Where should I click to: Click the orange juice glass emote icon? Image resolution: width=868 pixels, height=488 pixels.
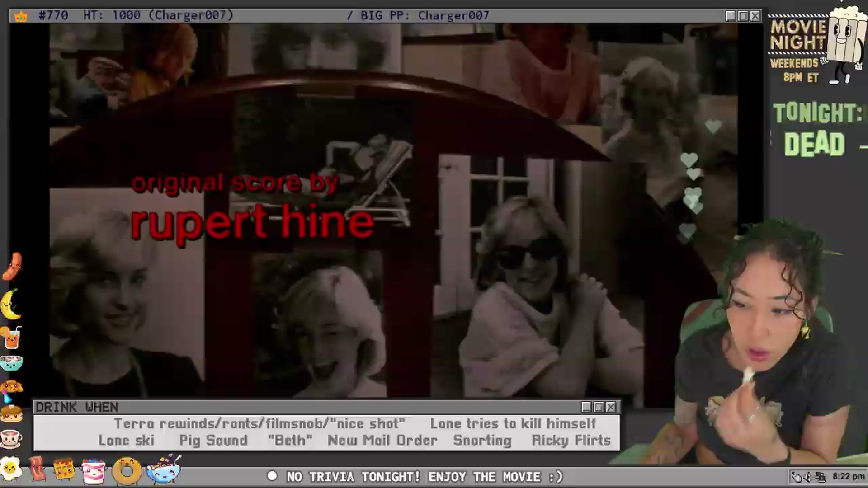[11, 337]
